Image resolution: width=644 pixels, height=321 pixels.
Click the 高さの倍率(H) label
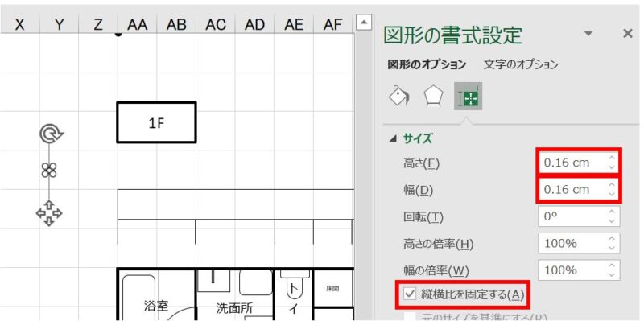click(439, 245)
